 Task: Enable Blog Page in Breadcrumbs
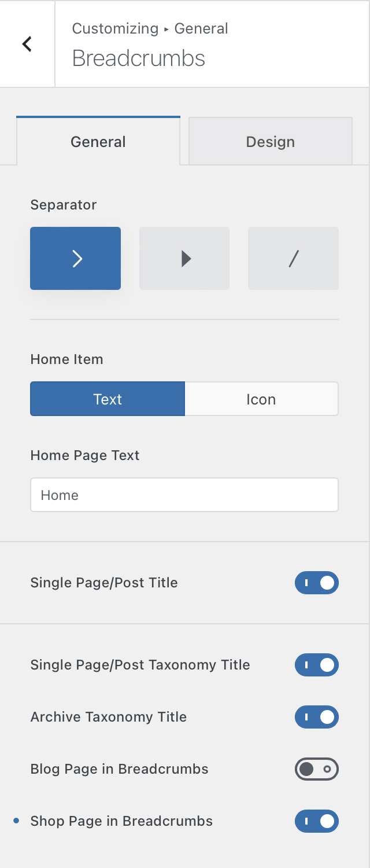(x=316, y=769)
